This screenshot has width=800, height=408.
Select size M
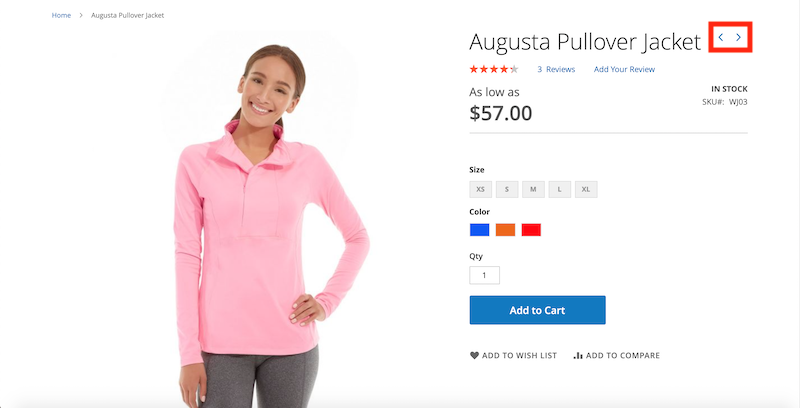[x=533, y=189]
